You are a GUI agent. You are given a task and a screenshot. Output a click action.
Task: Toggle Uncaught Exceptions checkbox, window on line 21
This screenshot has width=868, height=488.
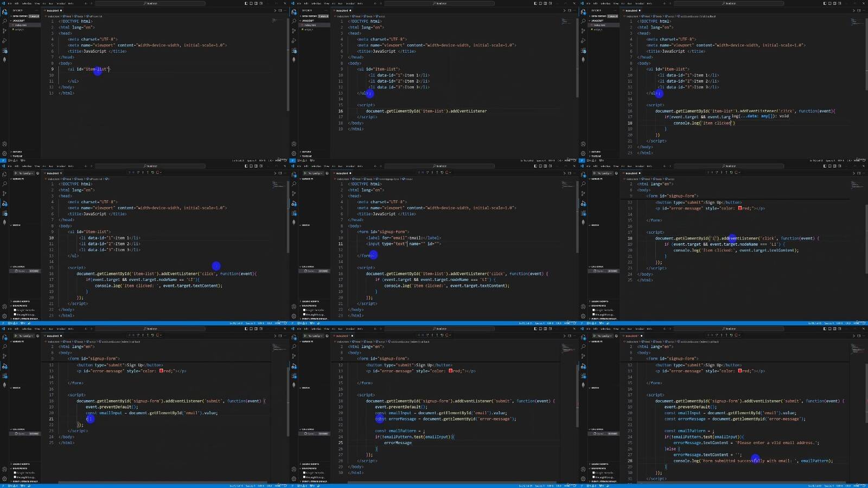click(x=15, y=477)
